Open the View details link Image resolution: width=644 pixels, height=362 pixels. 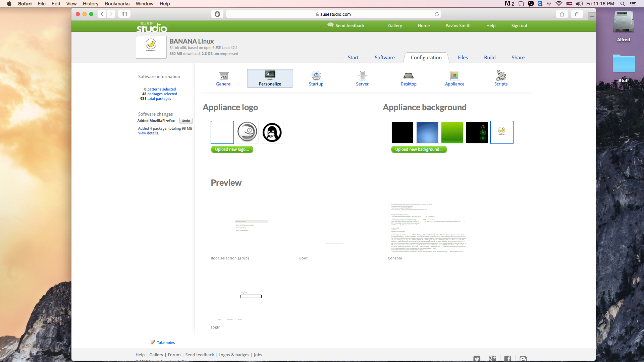[x=149, y=133]
